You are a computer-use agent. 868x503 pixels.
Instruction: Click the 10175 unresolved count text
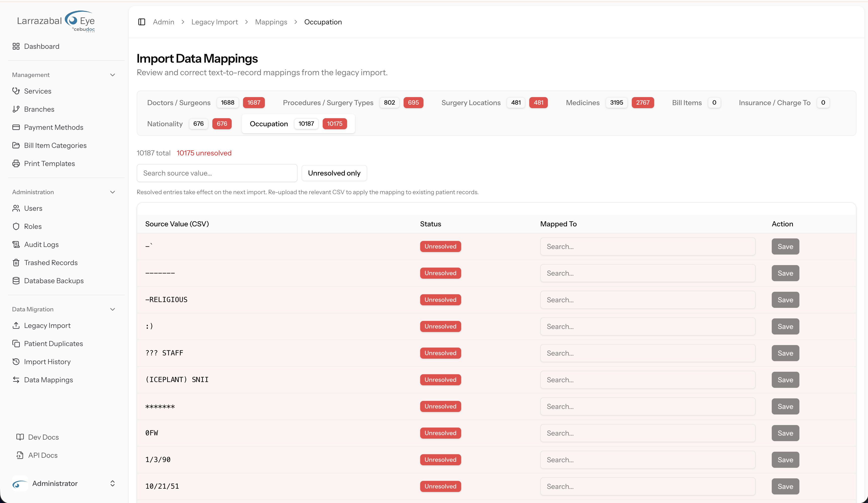point(204,153)
